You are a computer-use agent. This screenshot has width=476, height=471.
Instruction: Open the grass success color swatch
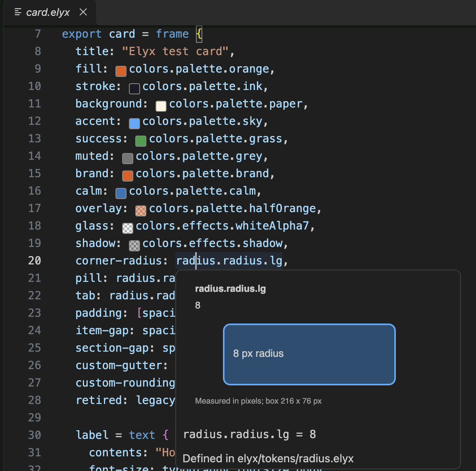coord(141,141)
